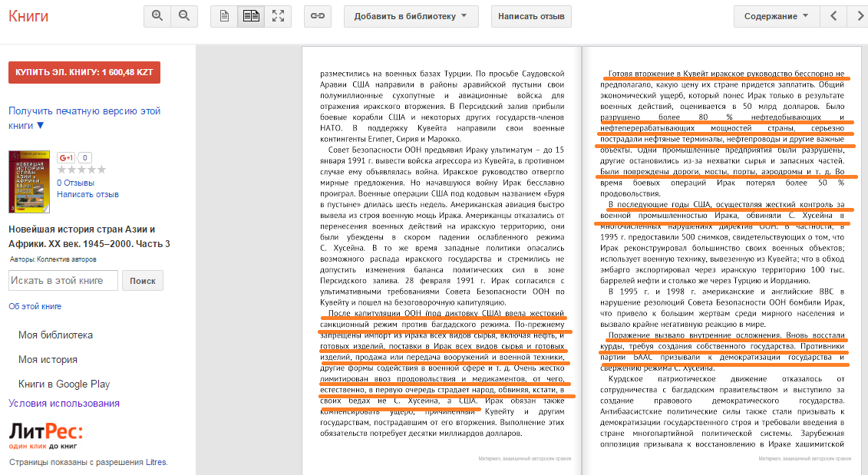The width and height of the screenshot is (868, 475).
Task: Click the G+1 count bubble showing 0
Action: click(84, 158)
